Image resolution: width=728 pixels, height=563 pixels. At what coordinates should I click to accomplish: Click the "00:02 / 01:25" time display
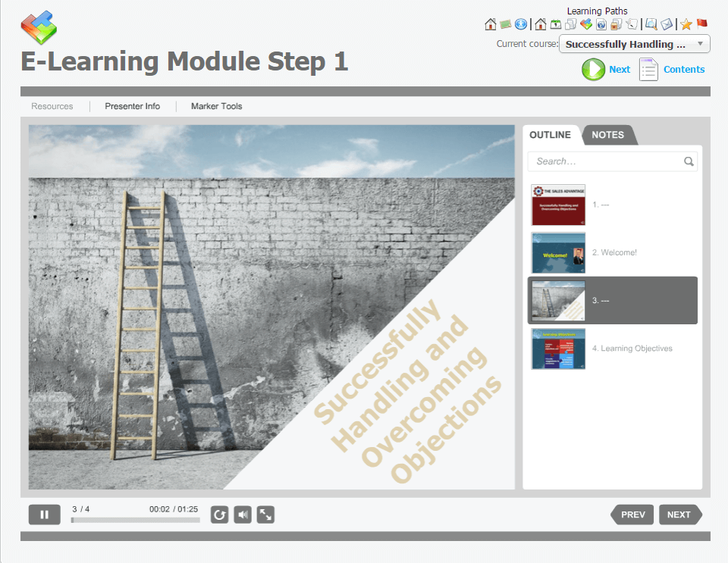pos(174,509)
